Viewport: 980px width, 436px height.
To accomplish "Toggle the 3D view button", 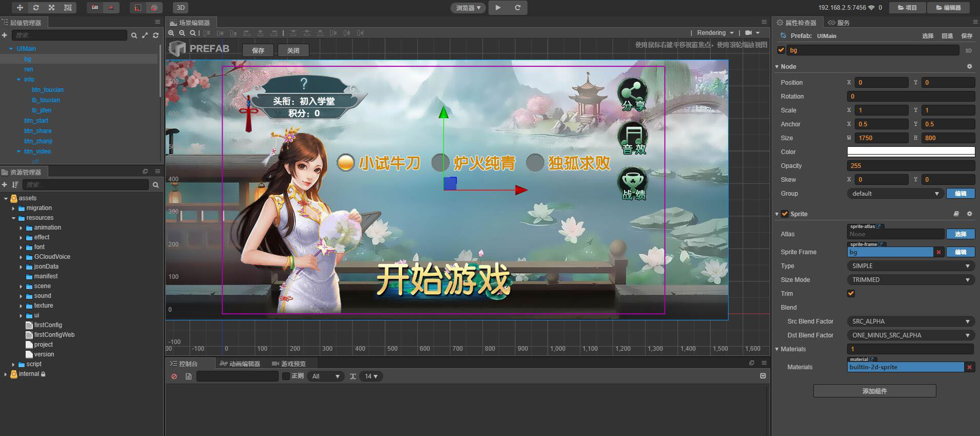I will [181, 8].
